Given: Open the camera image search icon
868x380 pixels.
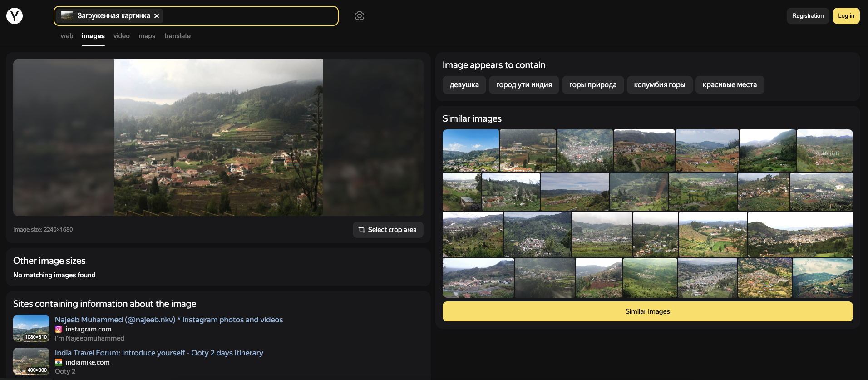Looking at the screenshot, I should (359, 16).
